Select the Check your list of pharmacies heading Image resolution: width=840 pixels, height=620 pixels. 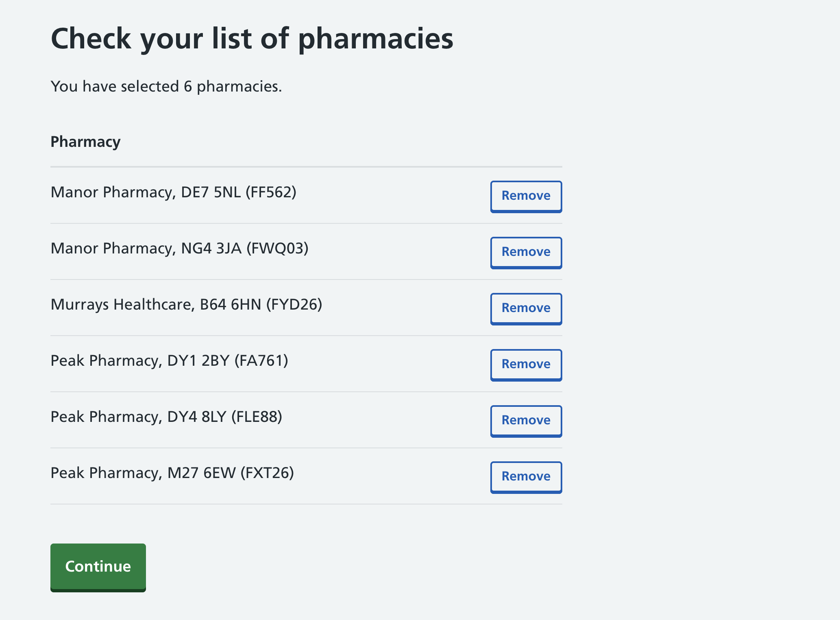pyautogui.click(x=252, y=39)
